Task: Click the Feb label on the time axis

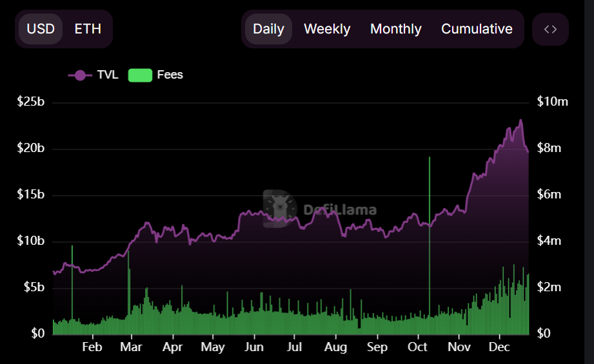Action: [x=92, y=347]
